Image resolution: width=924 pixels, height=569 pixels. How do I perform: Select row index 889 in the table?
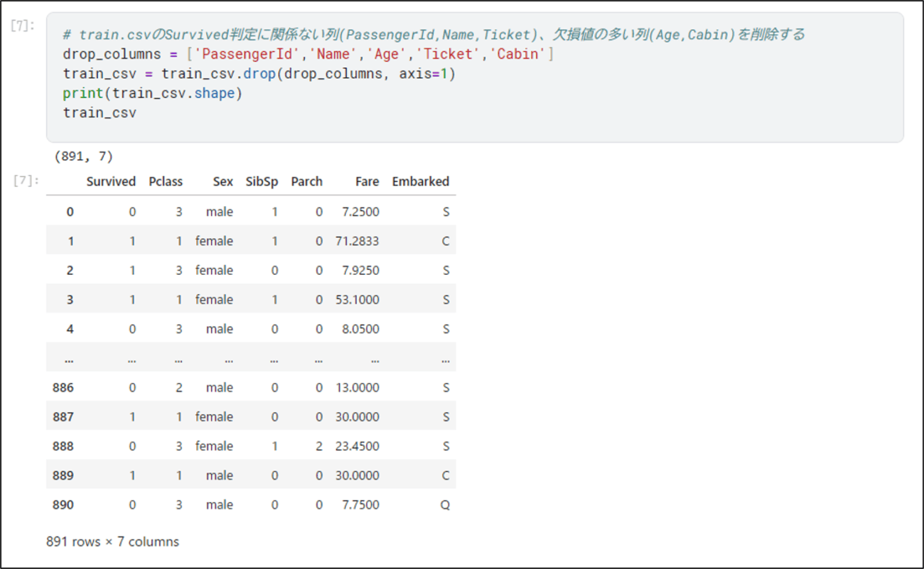[63, 475]
